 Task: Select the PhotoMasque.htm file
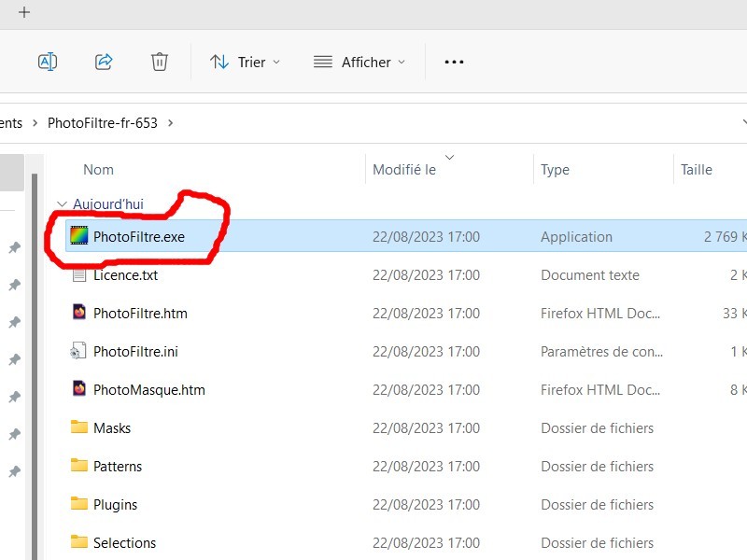pyautogui.click(x=148, y=390)
